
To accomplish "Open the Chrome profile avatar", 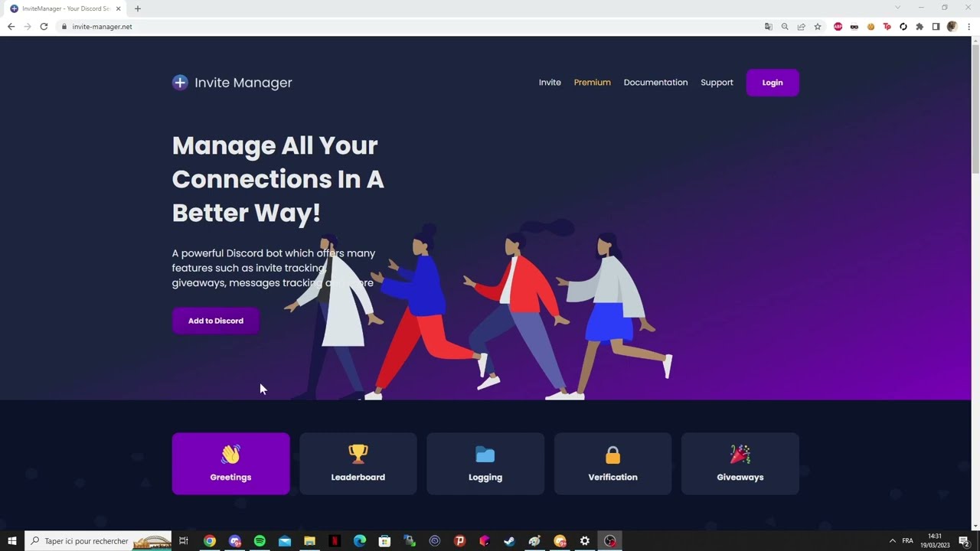I will point(952,27).
